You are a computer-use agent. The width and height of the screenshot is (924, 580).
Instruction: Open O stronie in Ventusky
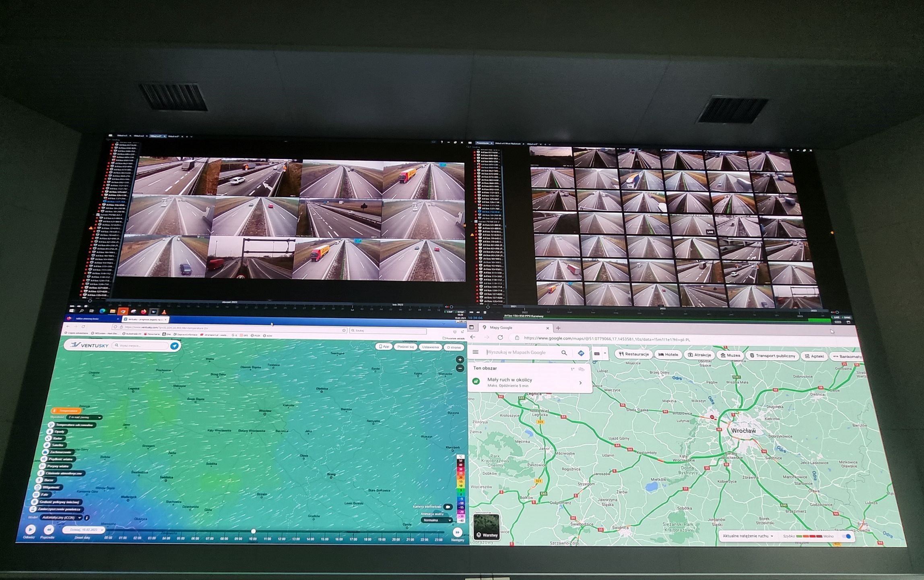pyautogui.click(x=454, y=347)
